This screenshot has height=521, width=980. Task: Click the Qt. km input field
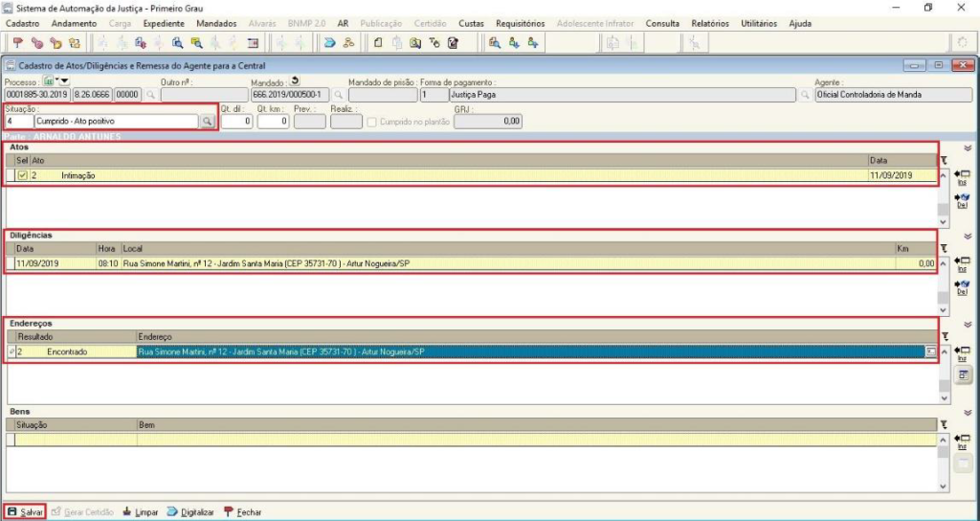273,122
